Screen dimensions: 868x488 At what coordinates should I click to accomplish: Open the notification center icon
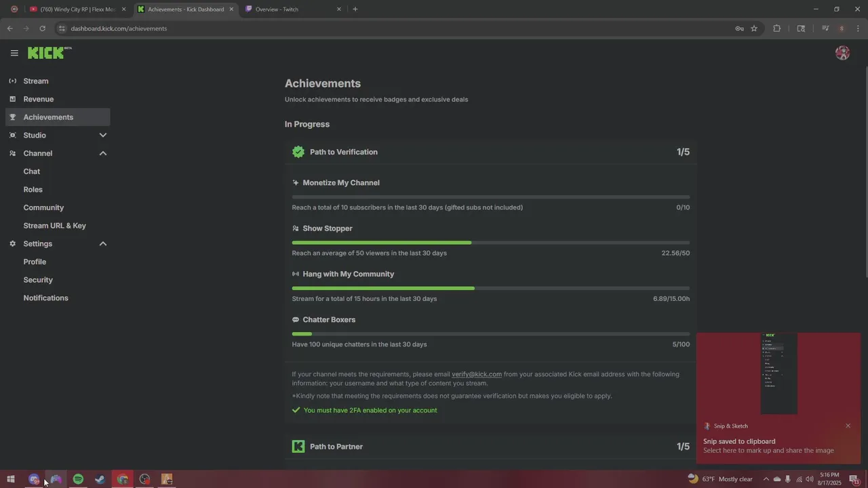(854, 479)
